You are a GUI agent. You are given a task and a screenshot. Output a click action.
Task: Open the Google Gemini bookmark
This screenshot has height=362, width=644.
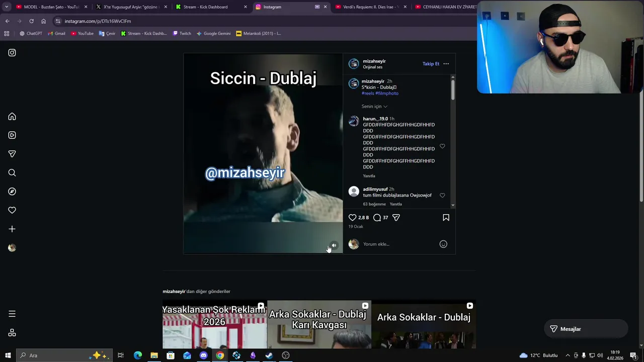[x=213, y=34]
